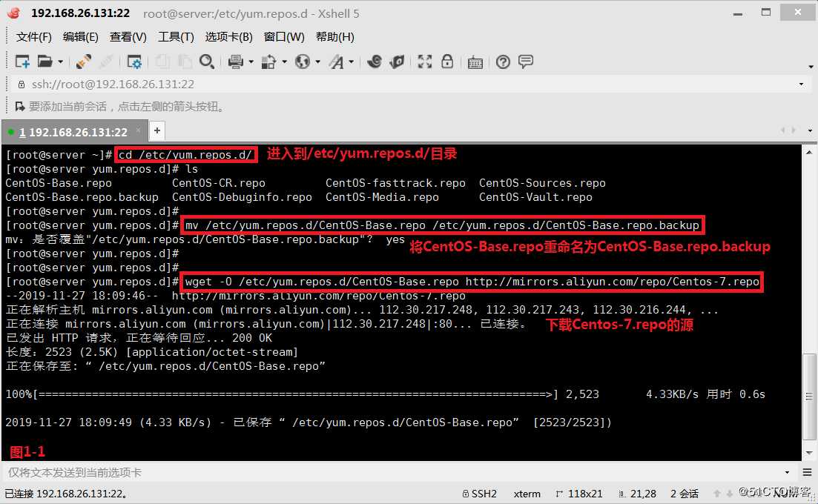818x504 pixels.
Task: Minimize the Xshell window
Action: tap(738, 13)
